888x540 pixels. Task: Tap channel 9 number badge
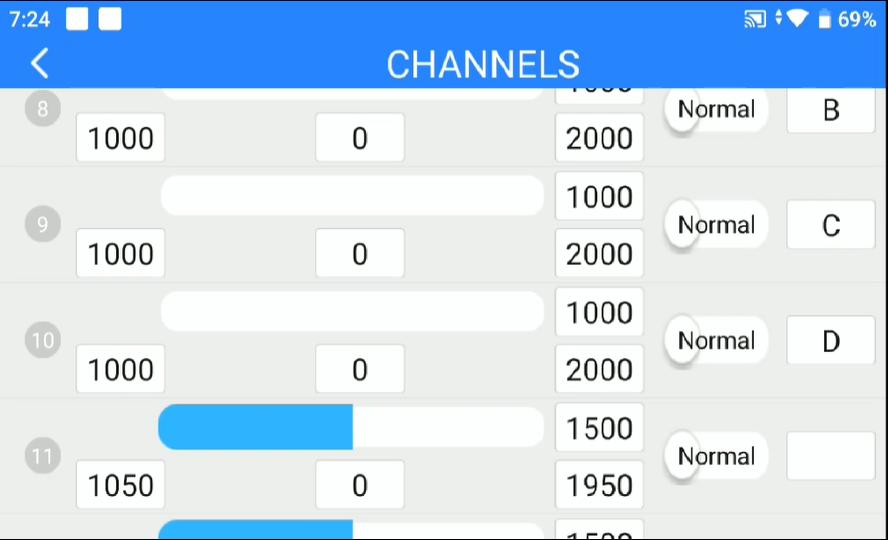(42, 224)
